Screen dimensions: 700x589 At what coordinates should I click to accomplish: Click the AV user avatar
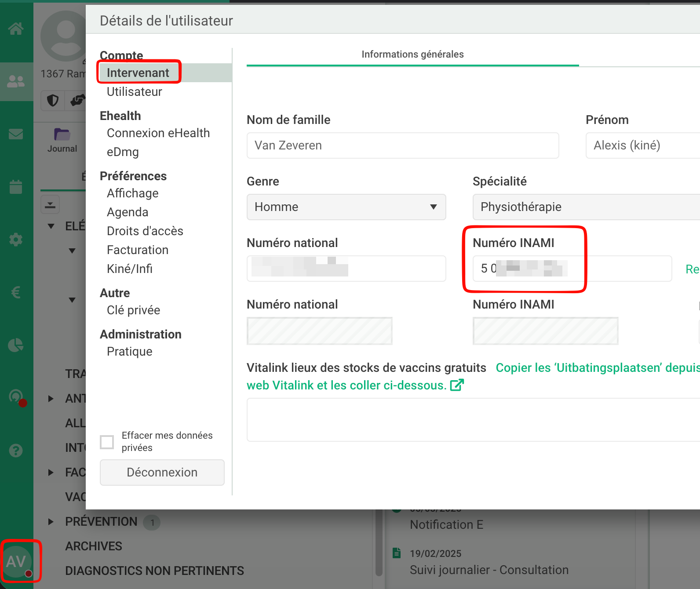coord(16,561)
